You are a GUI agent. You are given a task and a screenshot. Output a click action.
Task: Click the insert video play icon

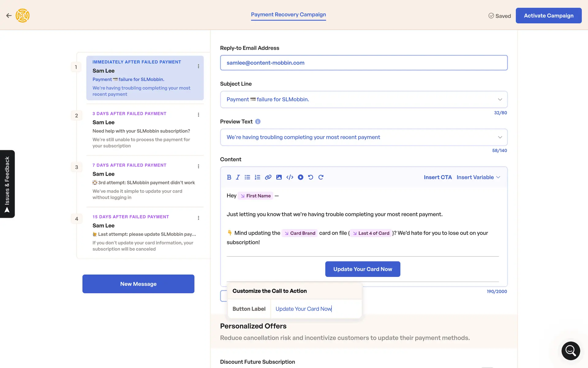point(300,177)
